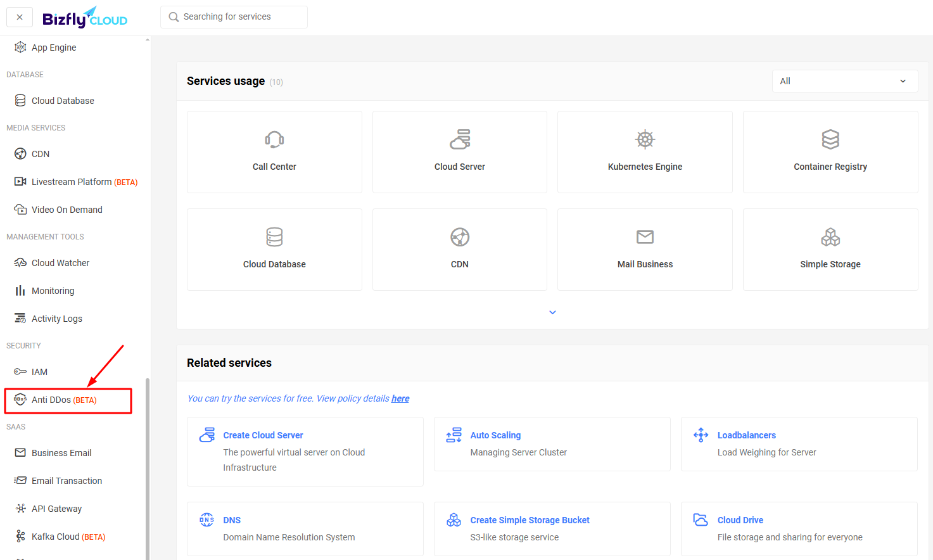
Task: Click the Kafka Cloud icon
Action: pos(20,536)
